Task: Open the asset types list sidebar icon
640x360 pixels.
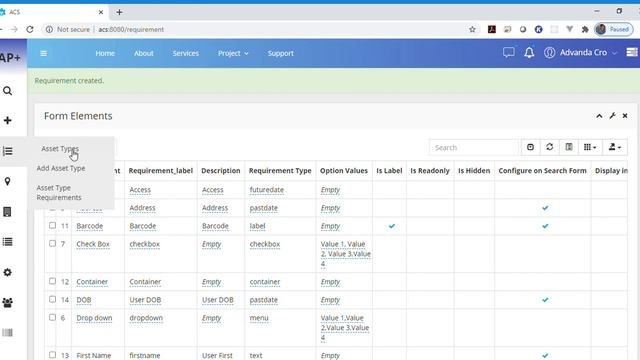Action: (x=7, y=151)
